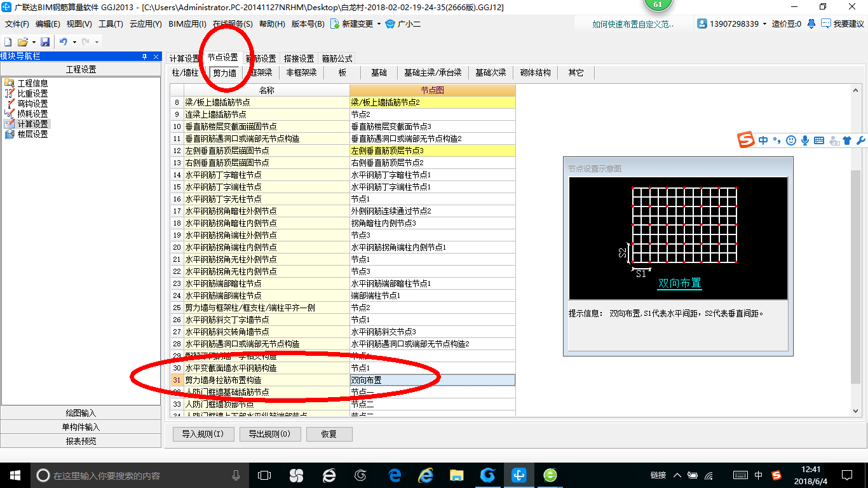Select 损耗设置 in navigation tree
868x488 pixels.
tap(32, 114)
